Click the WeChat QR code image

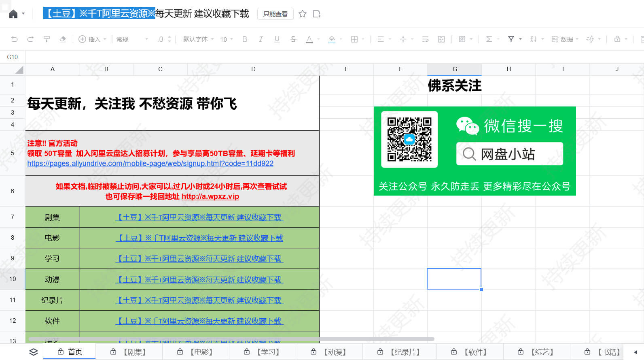(x=409, y=139)
